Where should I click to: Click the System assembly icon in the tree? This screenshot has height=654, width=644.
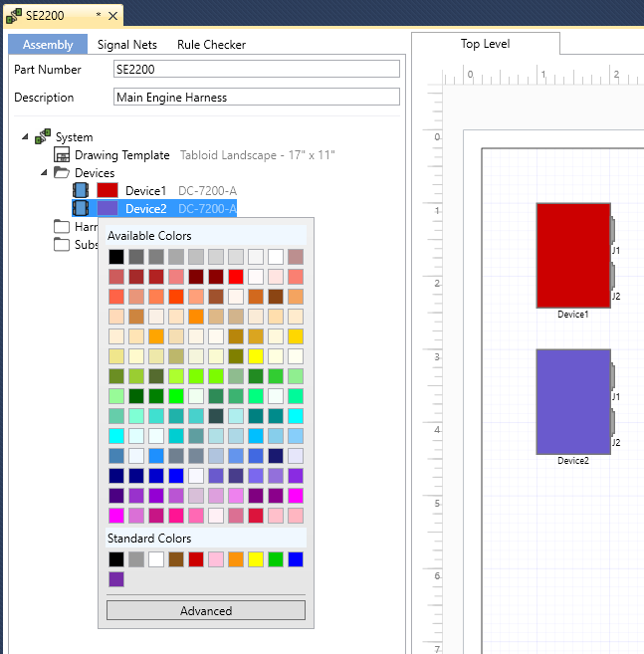tap(43, 136)
